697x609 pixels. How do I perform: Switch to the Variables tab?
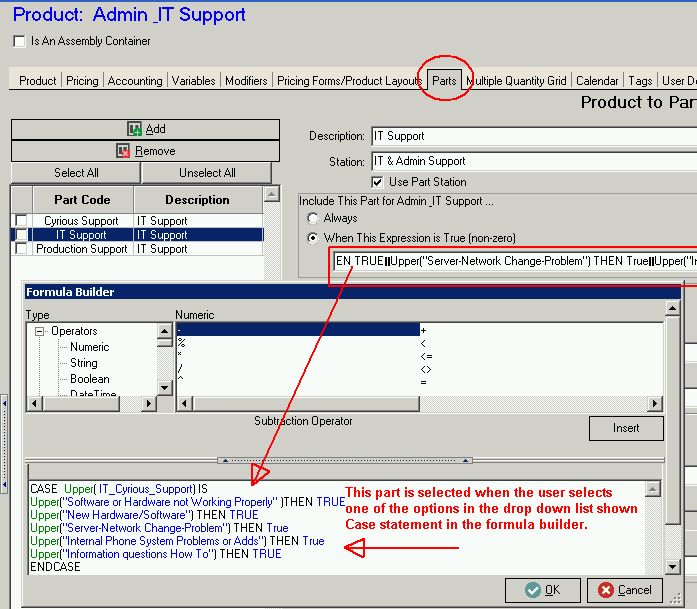[193, 81]
